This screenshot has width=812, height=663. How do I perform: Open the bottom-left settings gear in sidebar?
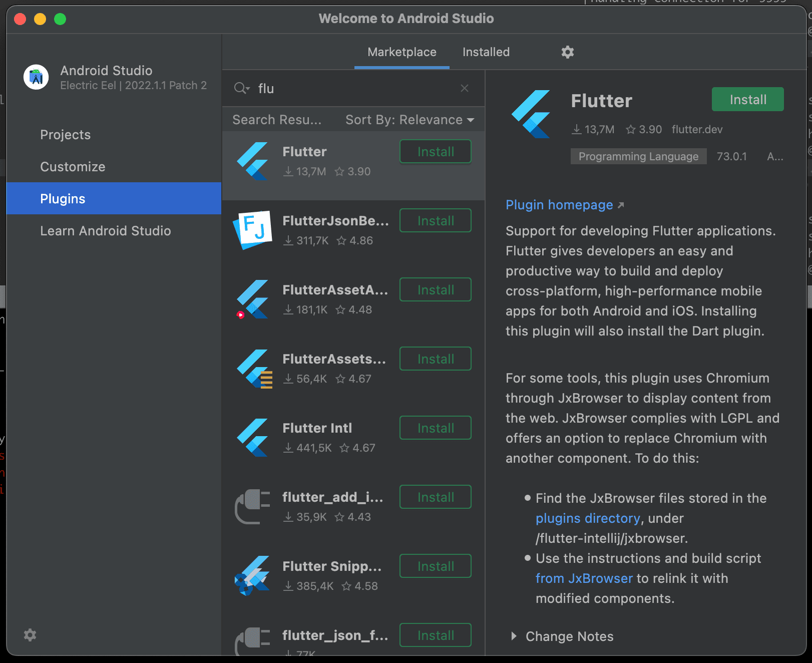30,635
